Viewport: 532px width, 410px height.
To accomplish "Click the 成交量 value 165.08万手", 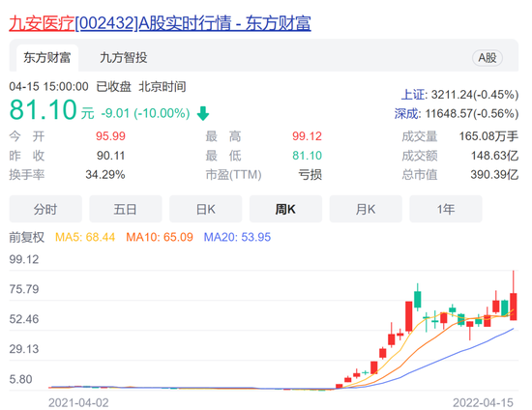I will click(488, 136).
